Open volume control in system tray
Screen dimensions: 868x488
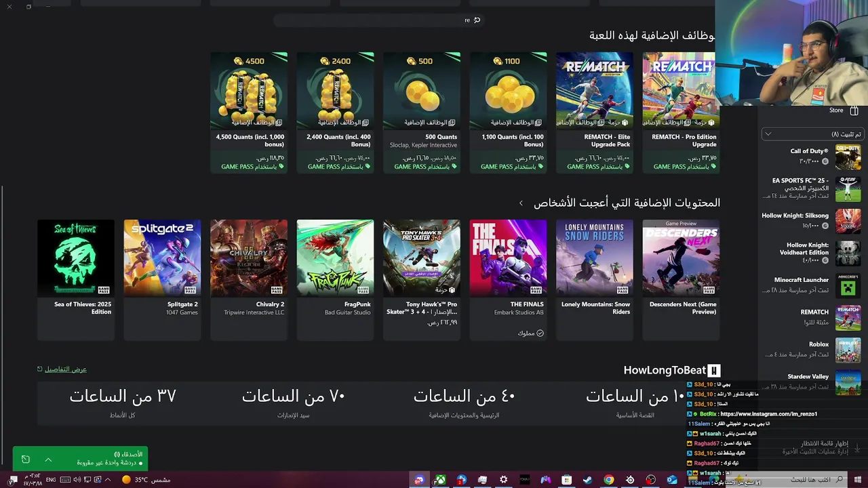[77, 480]
